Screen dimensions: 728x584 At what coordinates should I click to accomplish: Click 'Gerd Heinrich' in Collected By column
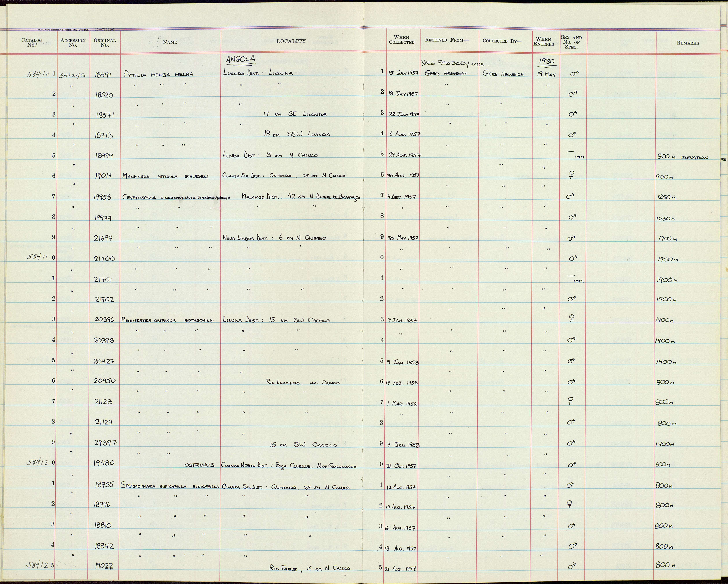[503, 74]
